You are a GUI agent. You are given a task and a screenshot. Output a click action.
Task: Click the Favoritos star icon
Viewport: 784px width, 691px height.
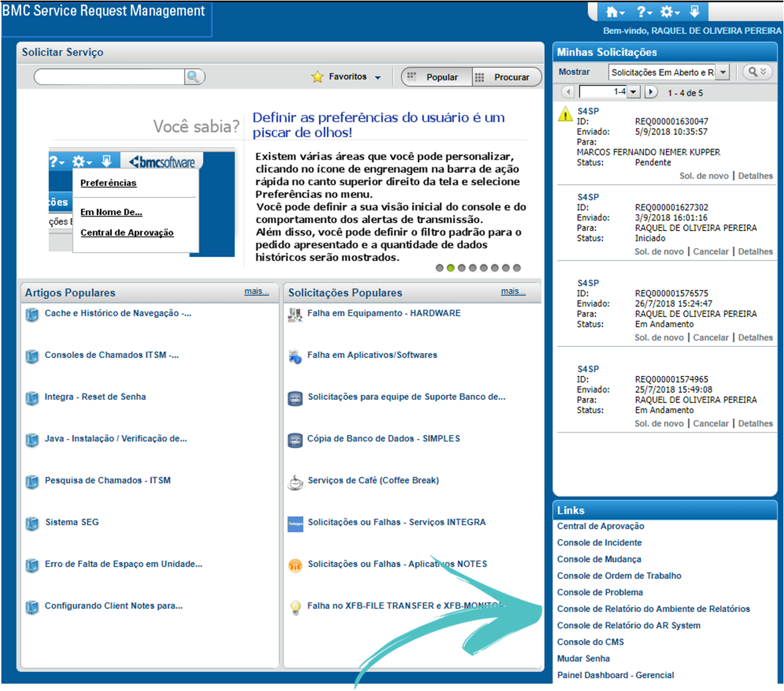tap(317, 77)
